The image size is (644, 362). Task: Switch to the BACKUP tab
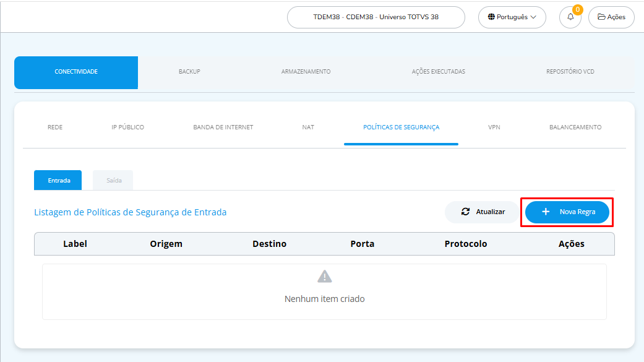click(x=189, y=72)
